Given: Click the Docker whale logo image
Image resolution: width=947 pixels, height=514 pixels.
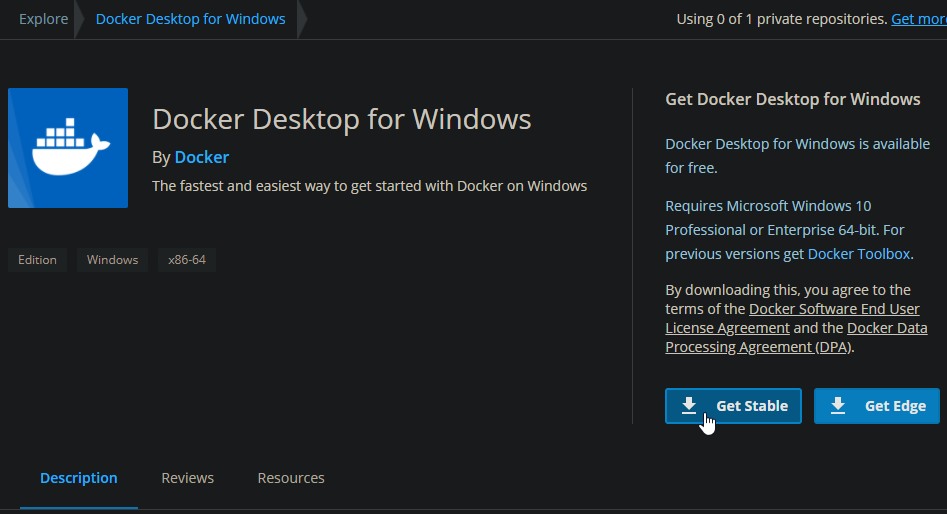Looking at the screenshot, I should click(x=68, y=148).
